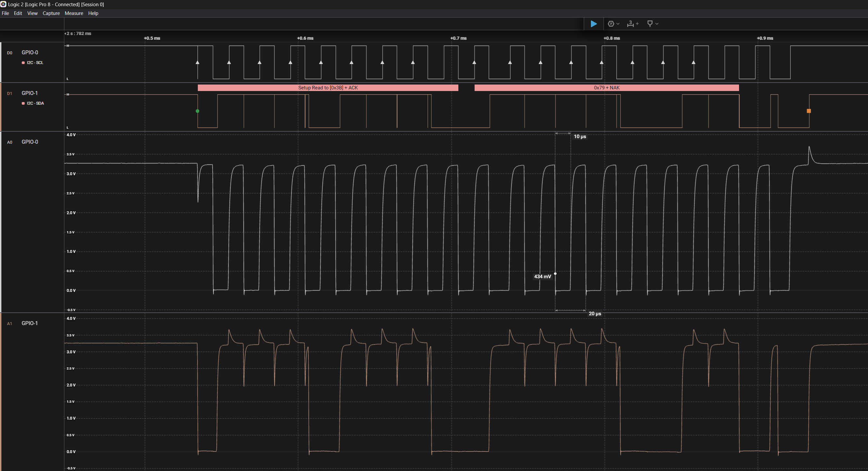This screenshot has height=471, width=868.
Task: Open the 1F hexagon analyzers menu
Action: click(x=613, y=24)
